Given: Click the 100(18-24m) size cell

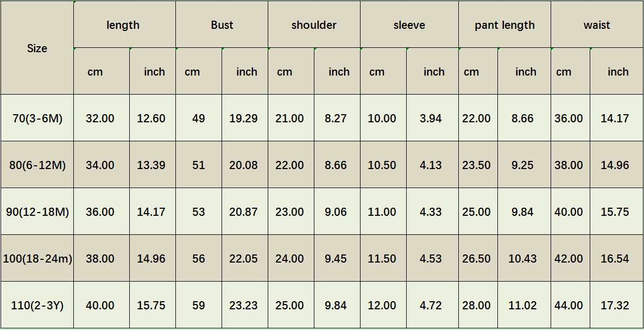Looking at the screenshot, I should (37, 258).
